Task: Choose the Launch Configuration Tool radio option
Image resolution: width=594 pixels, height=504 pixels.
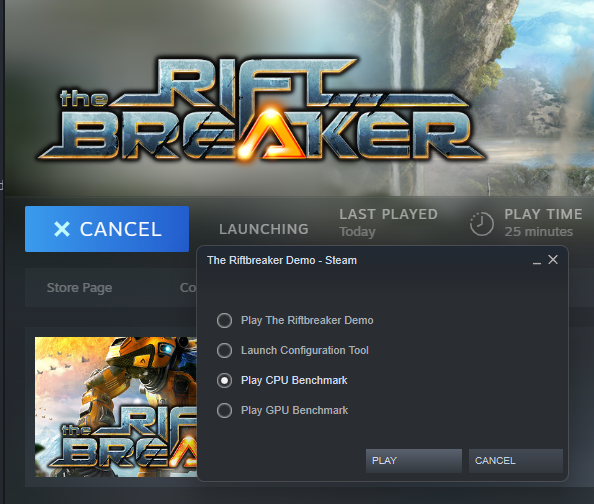Action: point(224,351)
